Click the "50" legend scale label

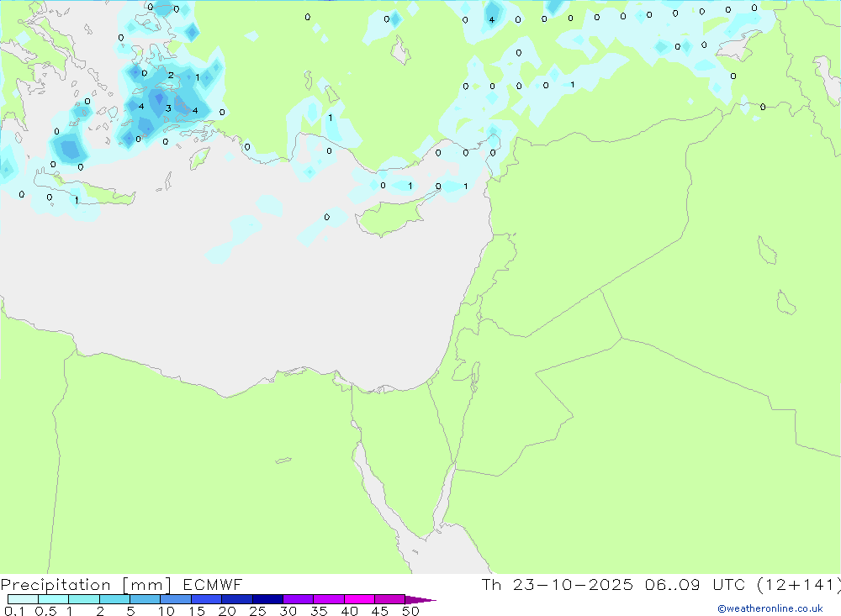[410, 611]
